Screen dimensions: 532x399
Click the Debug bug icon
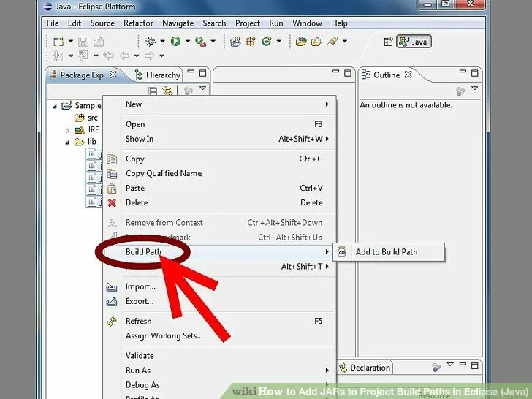coord(150,42)
